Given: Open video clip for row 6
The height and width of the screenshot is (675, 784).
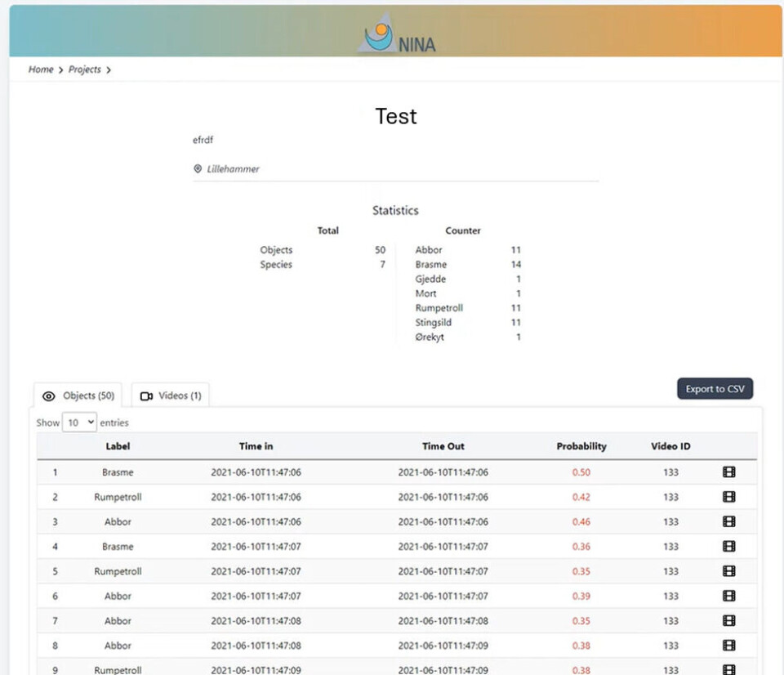Looking at the screenshot, I should coord(728,596).
